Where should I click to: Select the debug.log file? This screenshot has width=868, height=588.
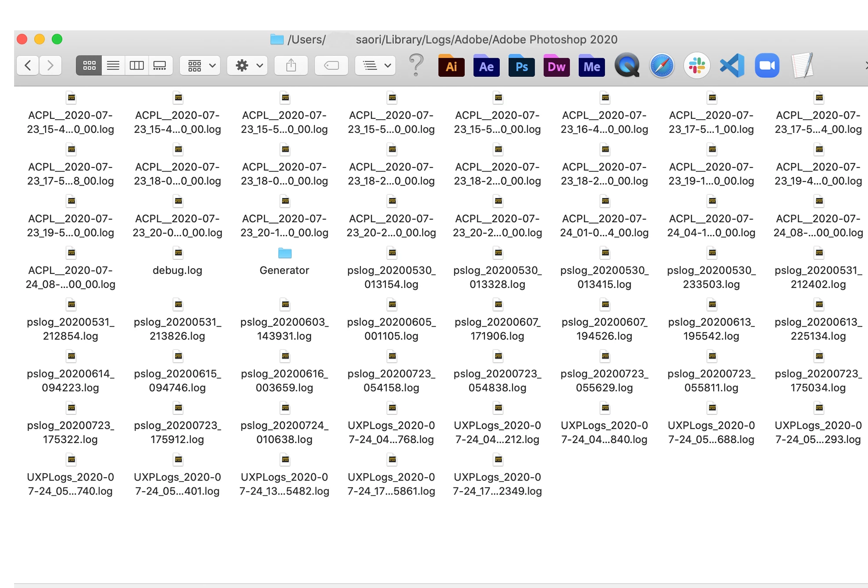click(x=178, y=254)
